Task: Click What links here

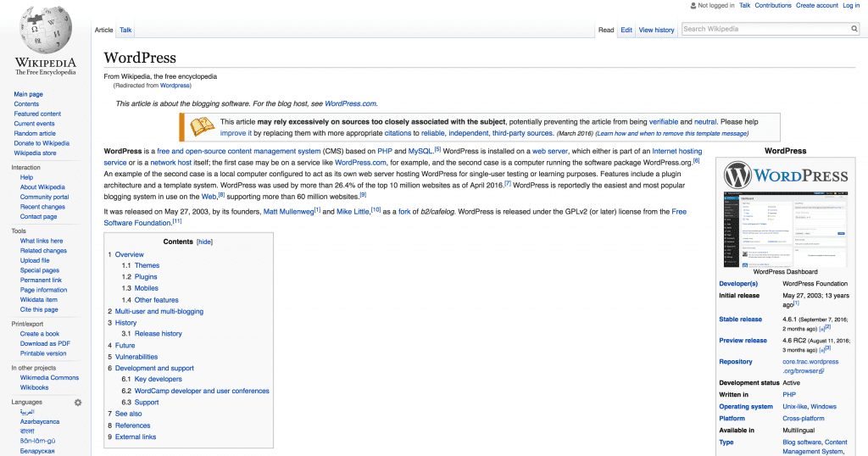Action: click(x=42, y=241)
